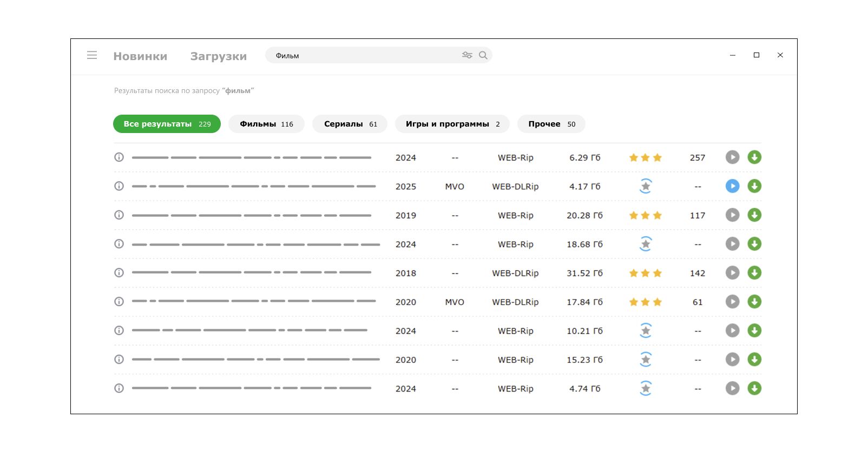Click the 117 seeders count
This screenshot has height=451, width=868.
[698, 215]
